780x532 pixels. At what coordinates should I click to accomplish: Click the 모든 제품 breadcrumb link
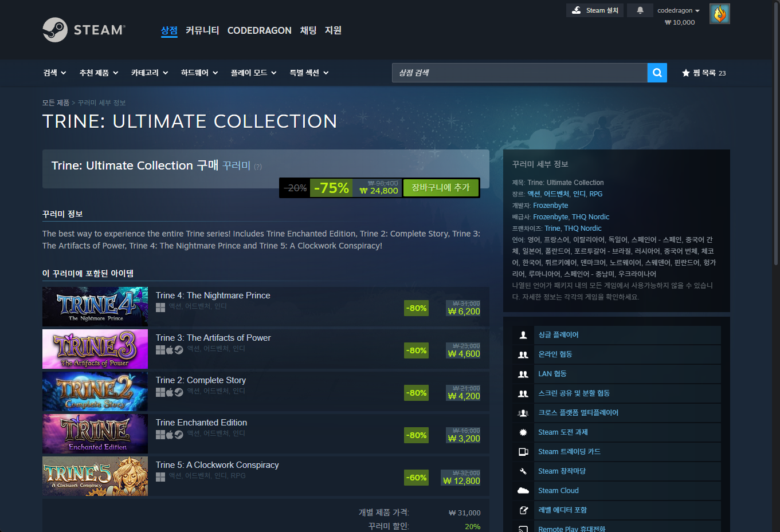56,103
